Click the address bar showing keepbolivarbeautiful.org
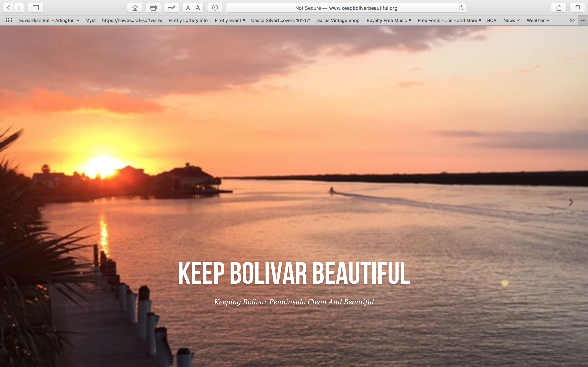588x367 pixels. (x=346, y=8)
